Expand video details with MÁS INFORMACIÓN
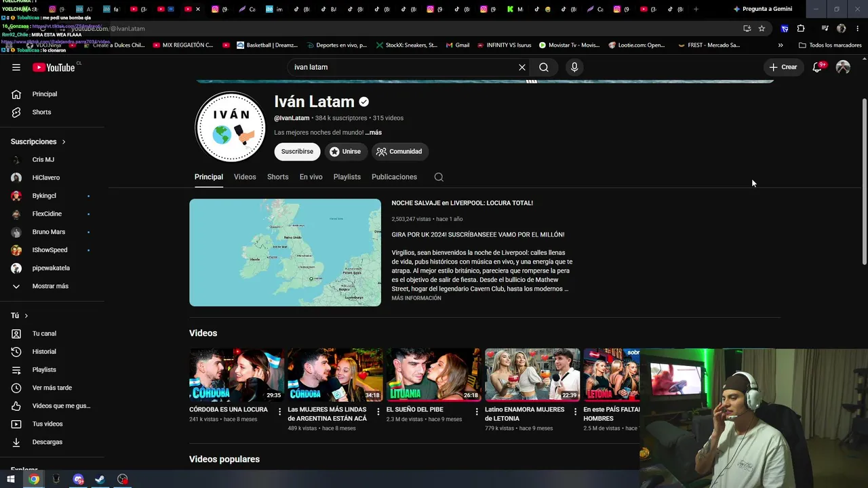 [416, 298]
